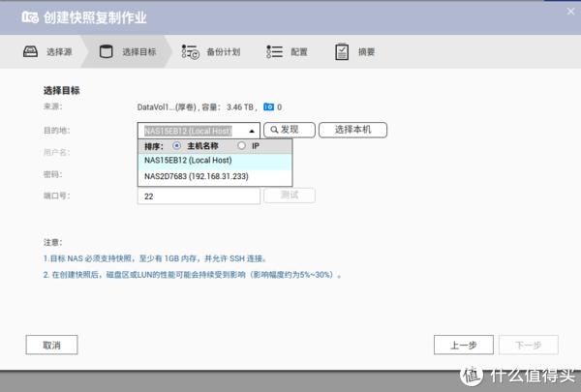Click the magnifier icon in 发现 button
Viewport: 581px width, 392px height.
pos(274,130)
